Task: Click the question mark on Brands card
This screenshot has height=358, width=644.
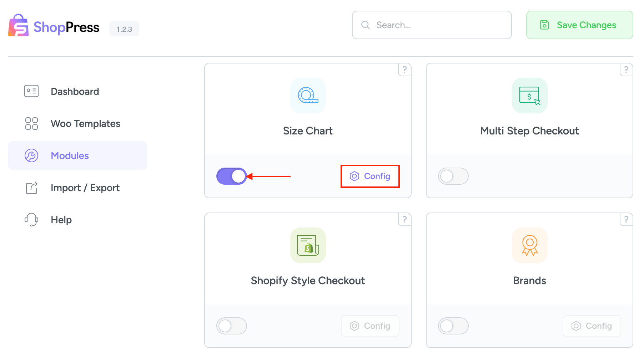Action: [x=626, y=220]
